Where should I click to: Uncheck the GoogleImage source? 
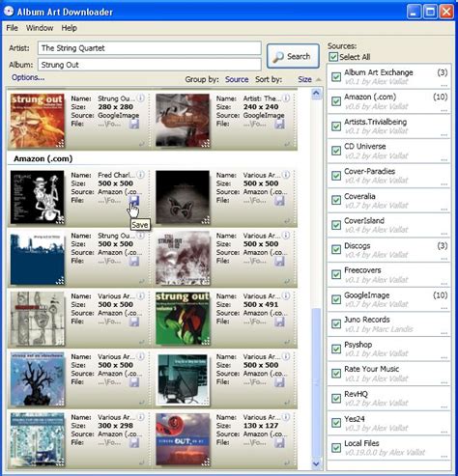pos(336,299)
